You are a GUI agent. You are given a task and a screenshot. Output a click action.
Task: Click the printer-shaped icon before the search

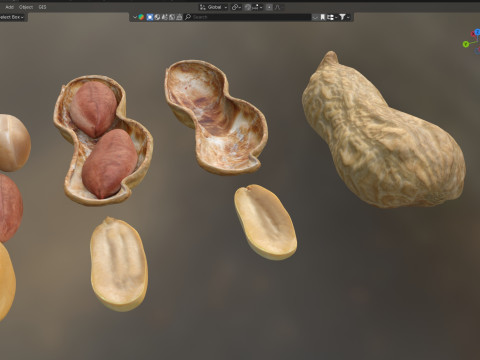click(x=179, y=17)
